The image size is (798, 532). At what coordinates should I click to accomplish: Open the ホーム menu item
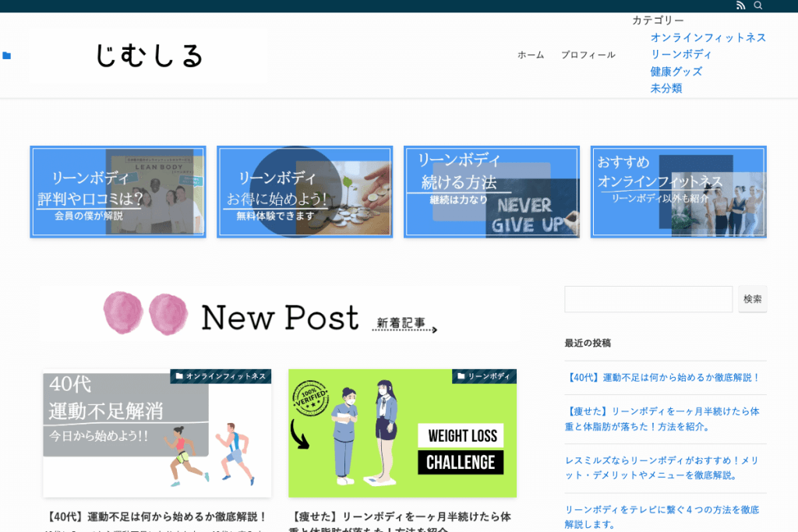click(531, 55)
